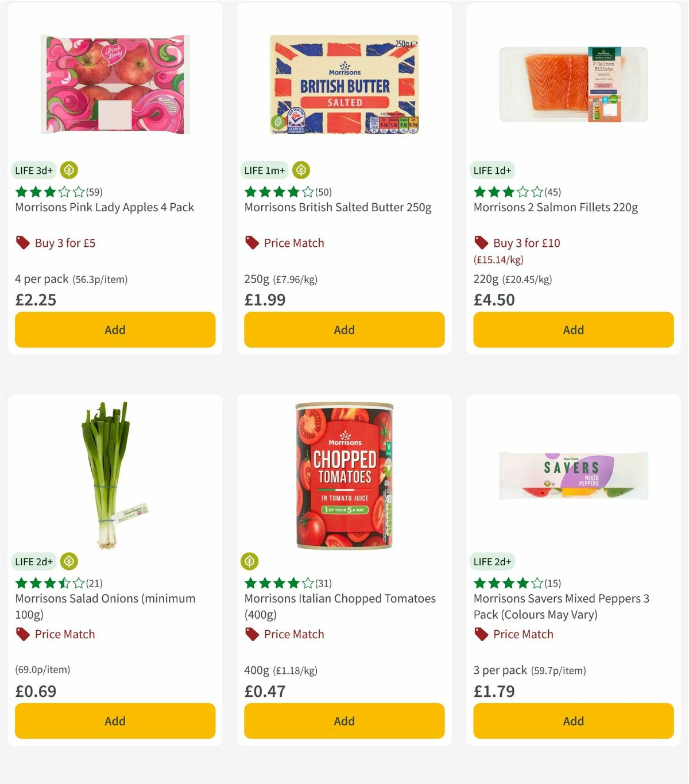Viewport: 689px width, 784px height.
Task: Click the leaf icon next to Salad Onions LIFE badge
Action: 69,561
